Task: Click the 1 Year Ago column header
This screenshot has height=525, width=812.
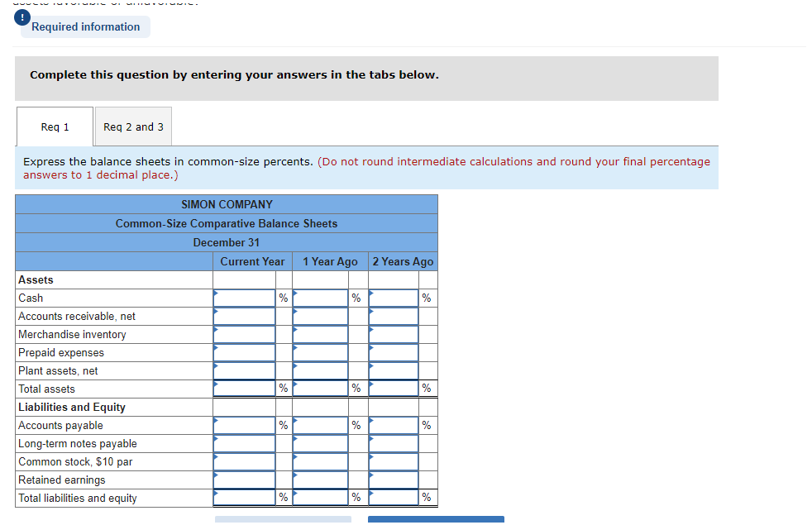Action: [x=331, y=262]
